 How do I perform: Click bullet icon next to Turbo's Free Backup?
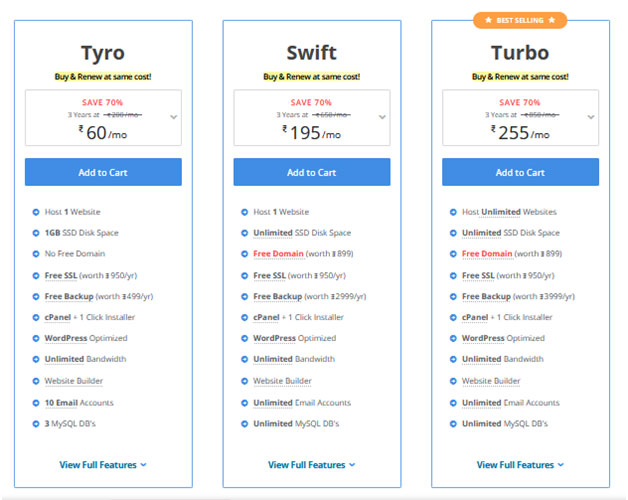pyautogui.click(x=454, y=297)
